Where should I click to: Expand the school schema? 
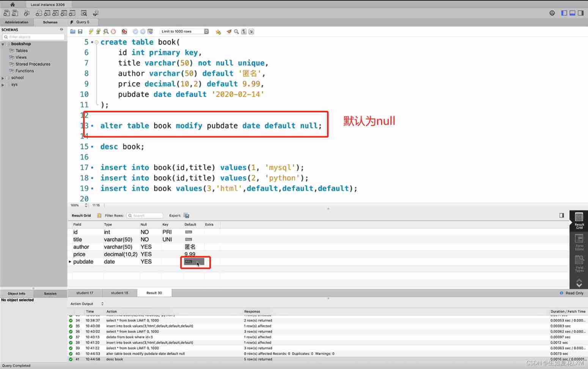(x=3, y=78)
